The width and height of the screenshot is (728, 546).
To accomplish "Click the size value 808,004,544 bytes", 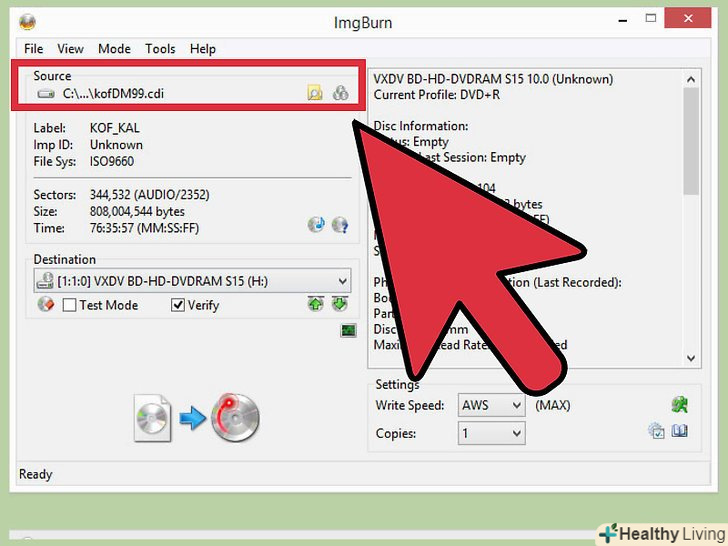I will 137,212.
